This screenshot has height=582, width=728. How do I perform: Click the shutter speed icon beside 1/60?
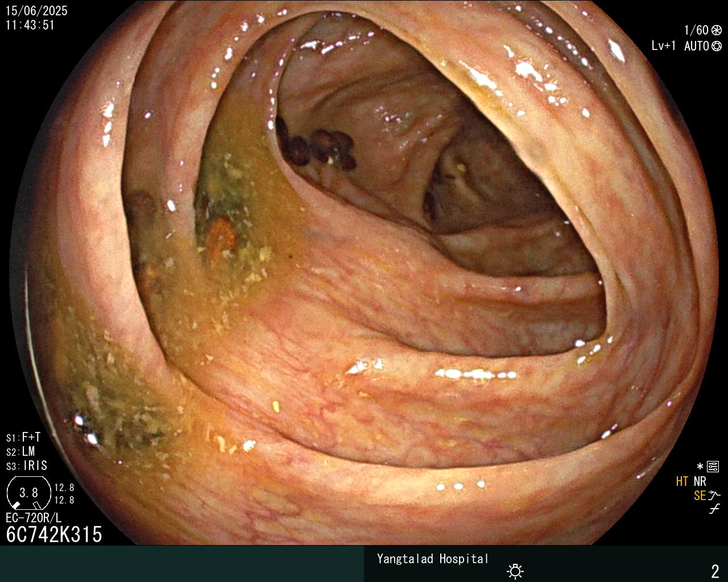[x=717, y=31]
